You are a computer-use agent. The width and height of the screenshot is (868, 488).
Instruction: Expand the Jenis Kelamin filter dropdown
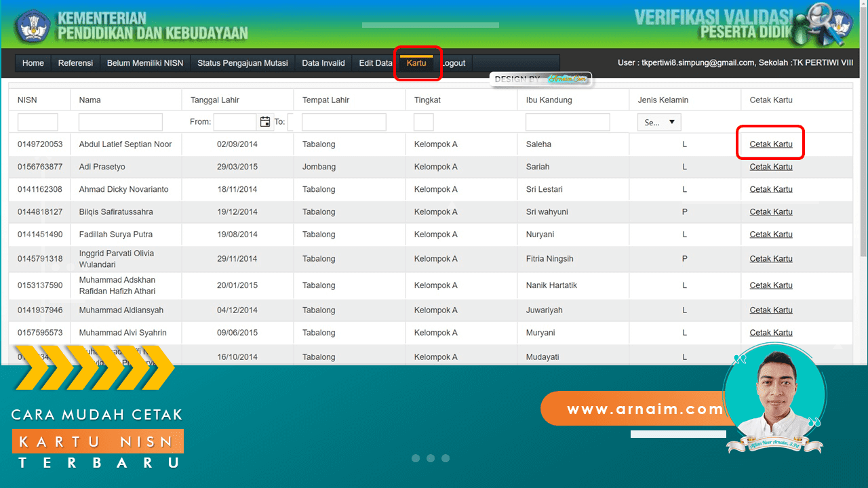pos(659,123)
